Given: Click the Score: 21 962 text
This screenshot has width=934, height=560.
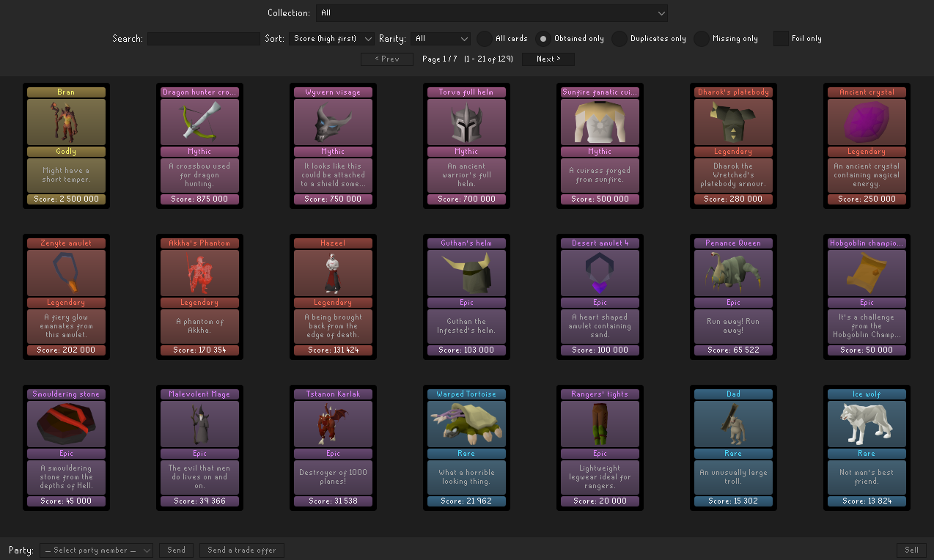Looking at the screenshot, I should [x=466, y=501].
